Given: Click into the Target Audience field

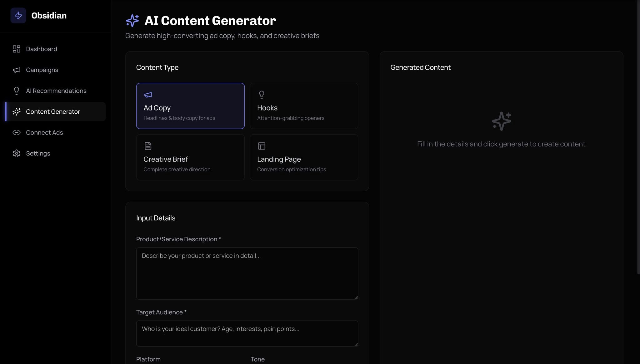Looking at the screenshot, I should point(247,333).
